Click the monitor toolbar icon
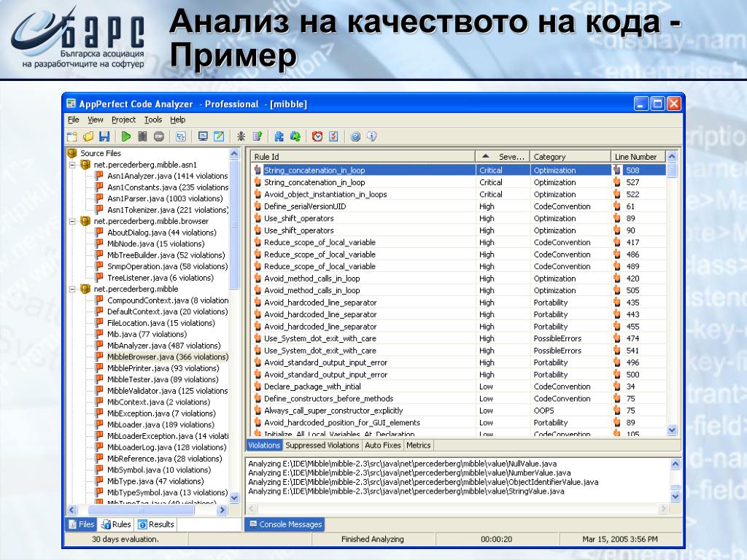Screen dimensions: 747x560 point(203,136)
